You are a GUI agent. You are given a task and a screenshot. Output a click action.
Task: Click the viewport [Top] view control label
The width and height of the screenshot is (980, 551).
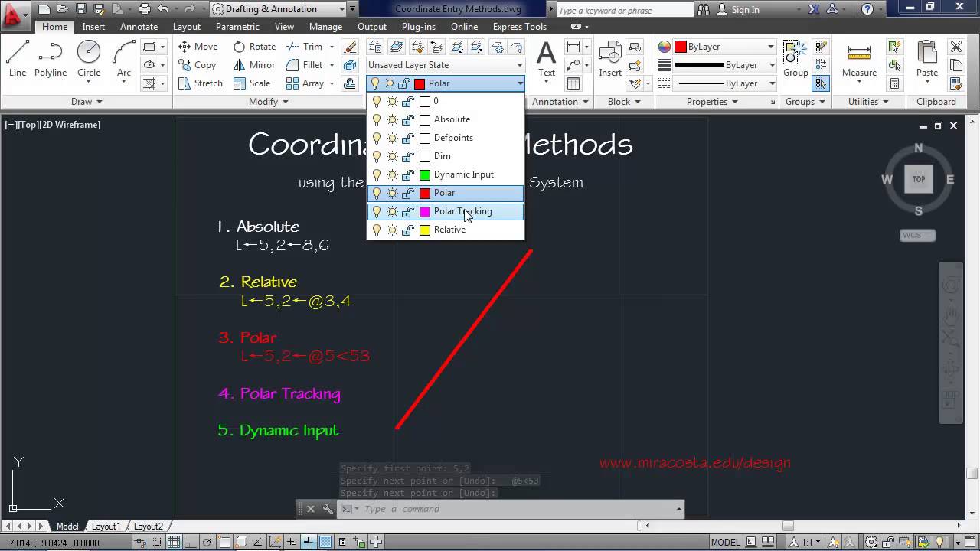[x=28, y=125]
